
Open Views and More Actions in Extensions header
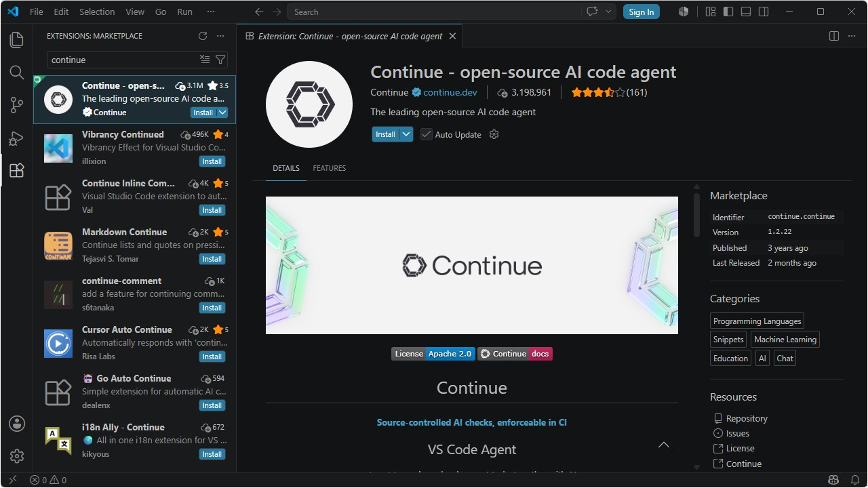(x=220, y=36)
